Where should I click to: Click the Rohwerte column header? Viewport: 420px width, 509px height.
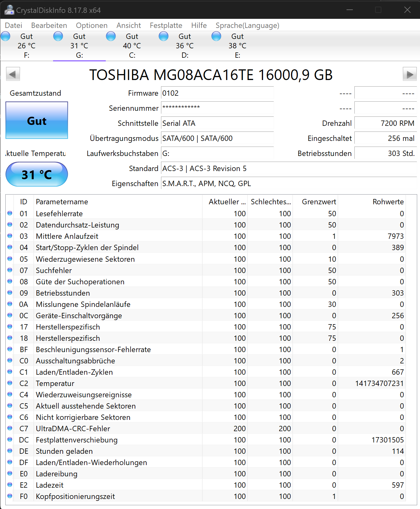point(372,202)
